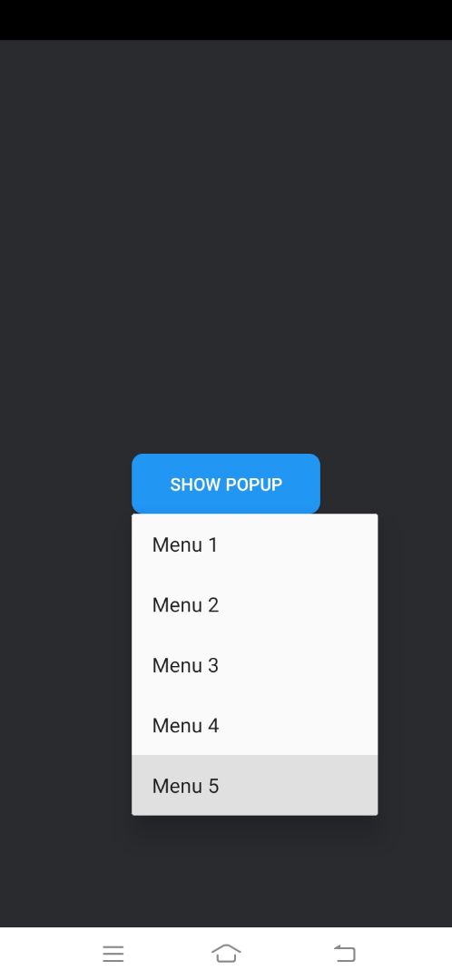Click the return arrow icon at the bottom
Screen dimensions: 452x980
tap(345, 953)
